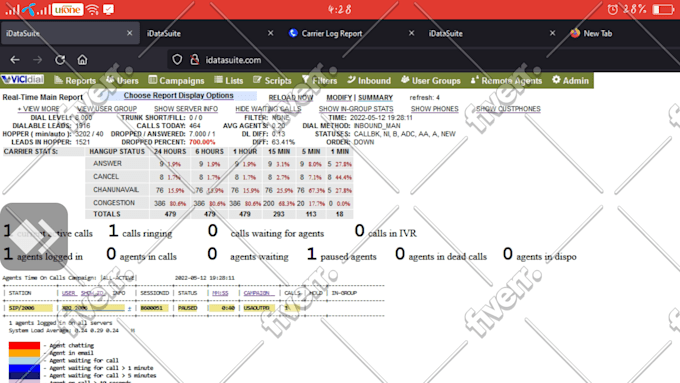Click the shield tracking protection icon
Image resolution: width=680 pixels, height=383 pixels.
(x=177, y=60)
